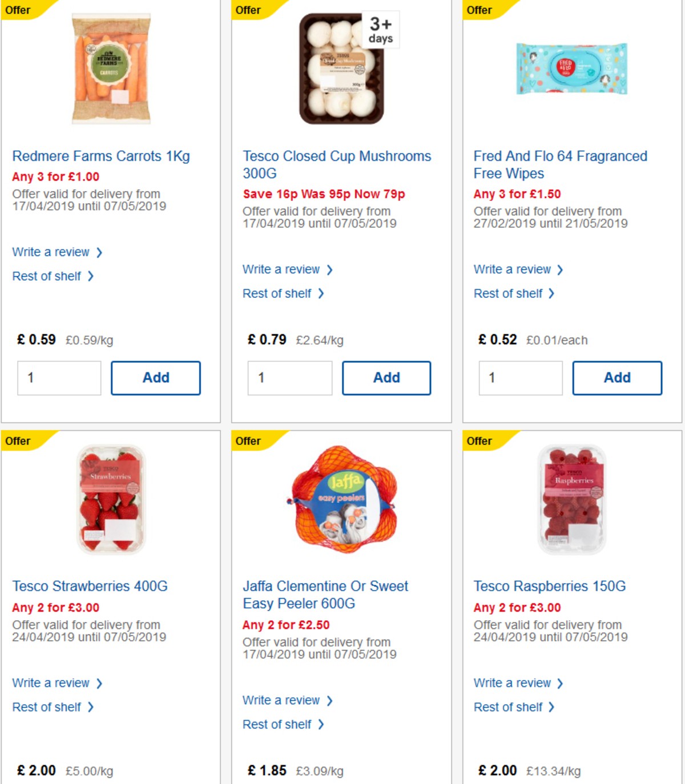Click the yellow Offer flag on the carrots card
The width and height of the screenshot is (685, 784).
(x=19, y=10)
